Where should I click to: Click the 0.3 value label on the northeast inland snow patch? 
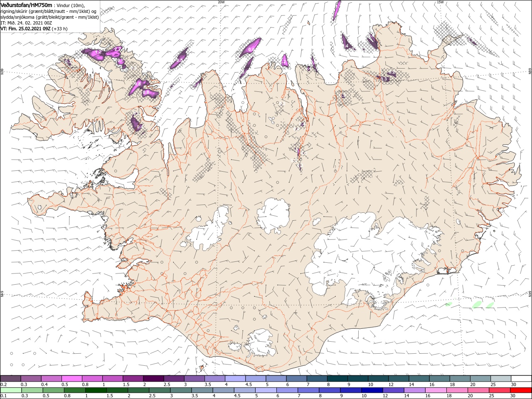[x=384, y=79]
